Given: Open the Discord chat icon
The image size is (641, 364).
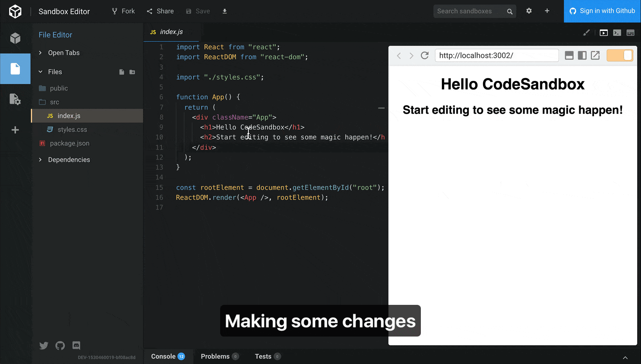Looking at the screenshot, I should click(76, 346).
